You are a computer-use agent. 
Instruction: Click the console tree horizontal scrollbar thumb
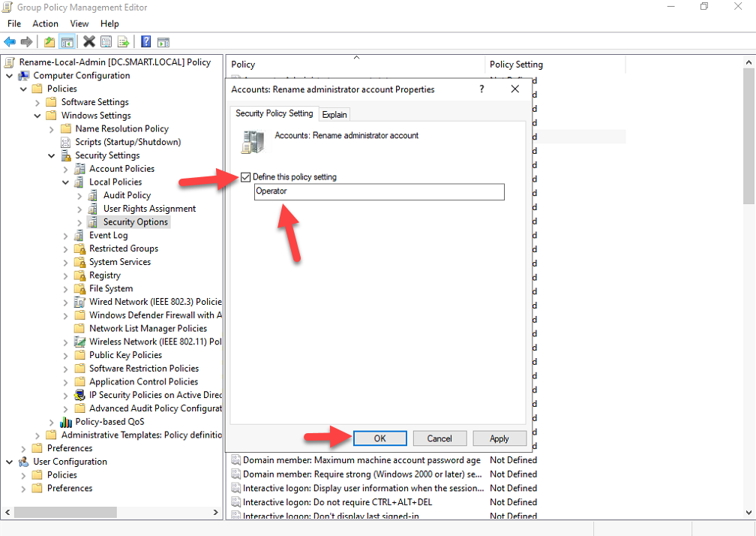65,512
